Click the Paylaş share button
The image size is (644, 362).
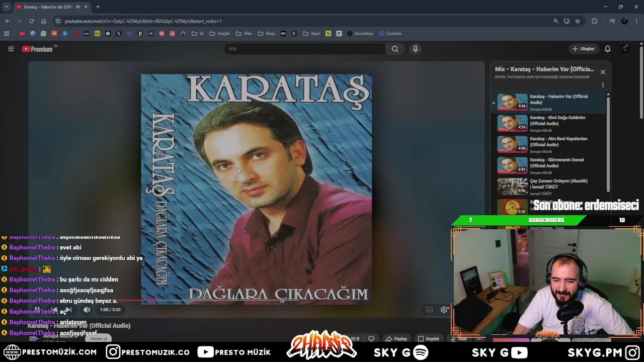[x=396, y=339]
